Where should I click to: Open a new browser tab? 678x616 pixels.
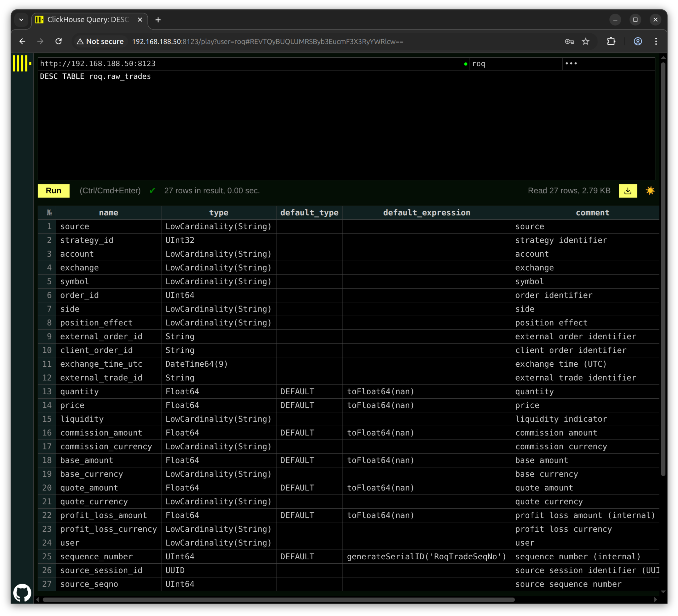coord(158,20)
